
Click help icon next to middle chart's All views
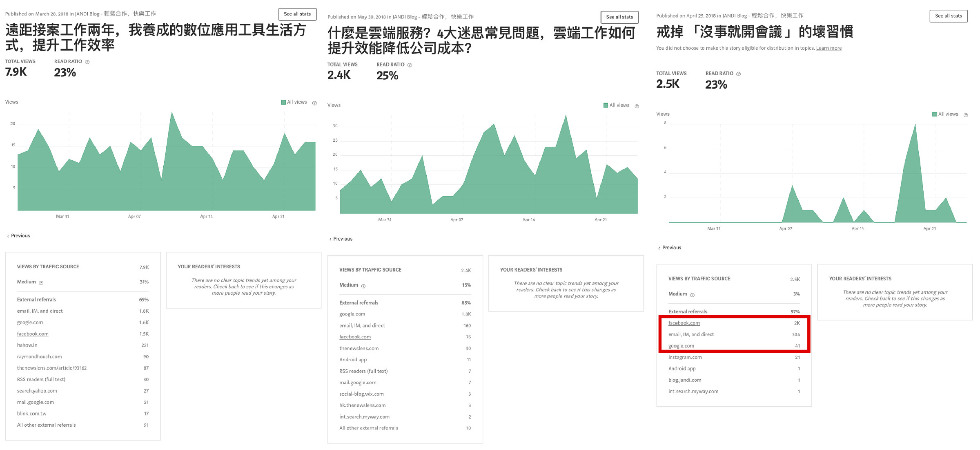click(637, 106)
